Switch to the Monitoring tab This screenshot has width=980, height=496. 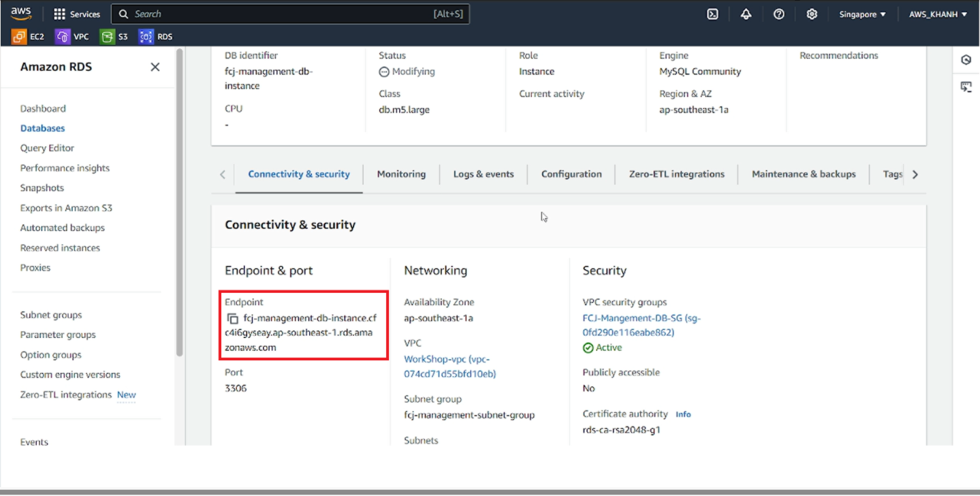(x=401, y=174)
